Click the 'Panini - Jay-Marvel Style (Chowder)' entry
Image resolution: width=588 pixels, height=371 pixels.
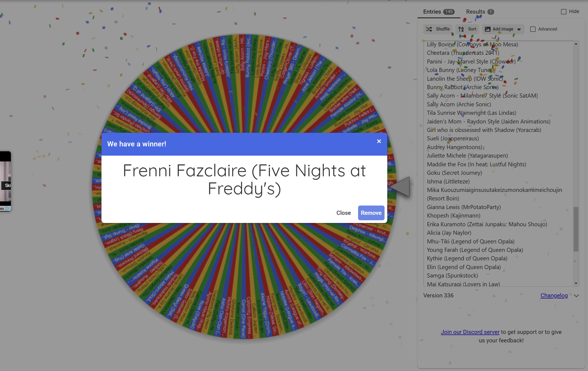point(471,62)
